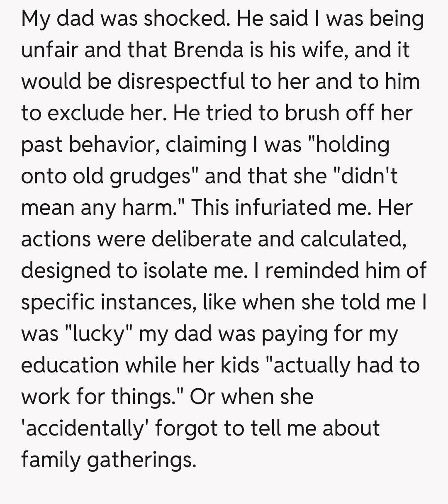
Task: Click the word "isolate"
Action: tap(187, 270)
